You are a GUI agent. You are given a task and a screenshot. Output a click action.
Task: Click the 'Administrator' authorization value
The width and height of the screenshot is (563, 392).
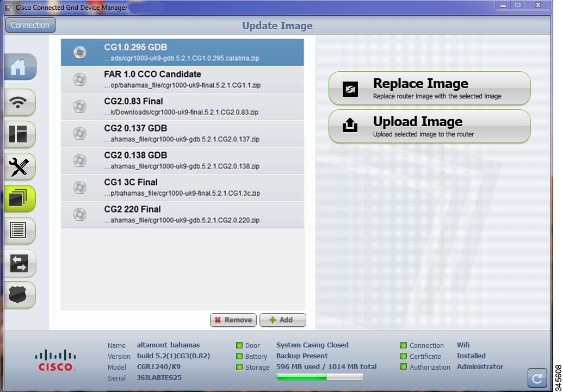(480, 367)
